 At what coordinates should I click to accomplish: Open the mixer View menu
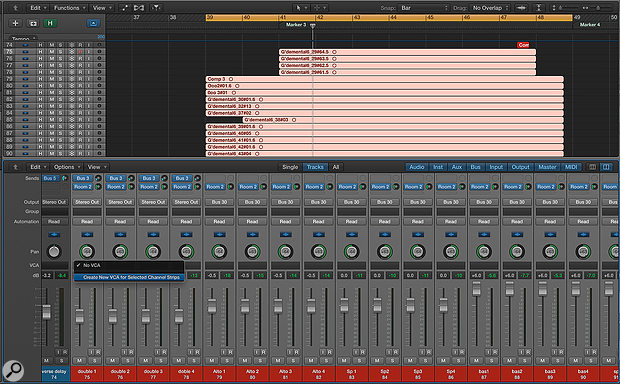96,167
